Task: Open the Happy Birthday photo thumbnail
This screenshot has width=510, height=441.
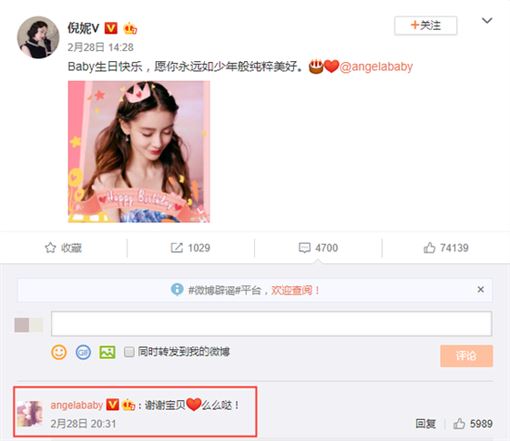Action: (x=139, y=152)
